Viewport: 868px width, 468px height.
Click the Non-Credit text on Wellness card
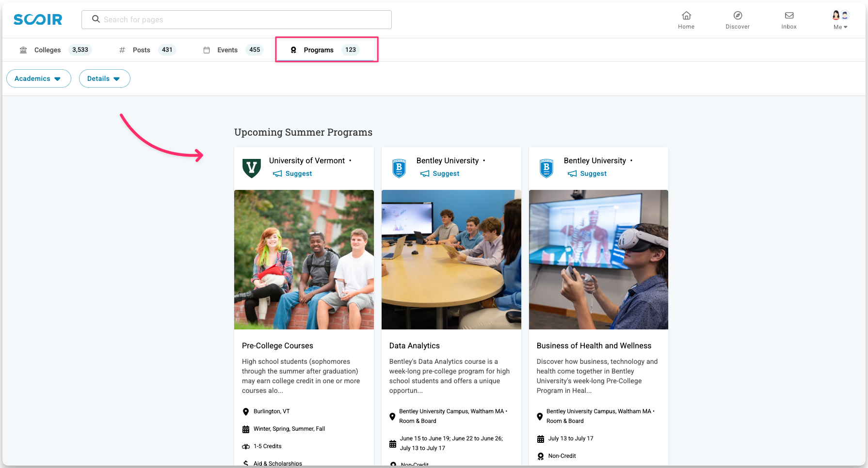click(x=562, y=456)
